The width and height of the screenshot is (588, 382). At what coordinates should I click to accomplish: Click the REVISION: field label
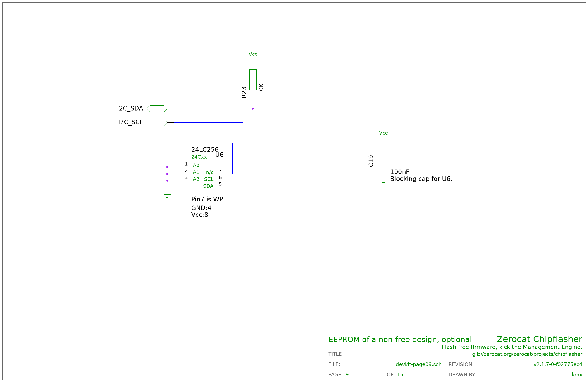[461, 364]
